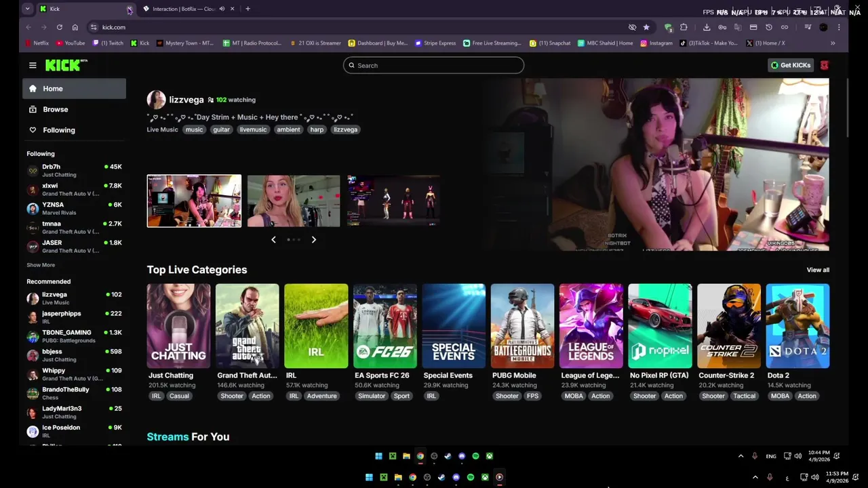
Task: Click the volume icon in 11:53 PM tray
Action: (814, 477)
